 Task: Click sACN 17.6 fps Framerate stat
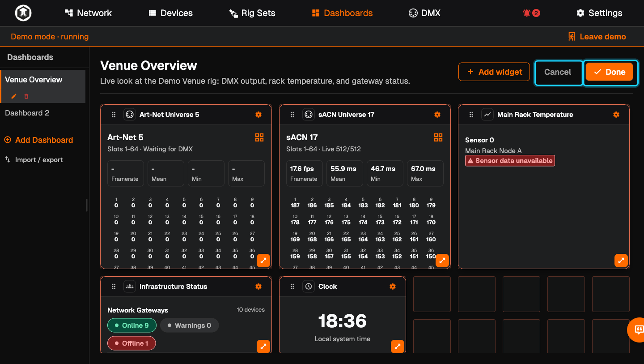305,173
